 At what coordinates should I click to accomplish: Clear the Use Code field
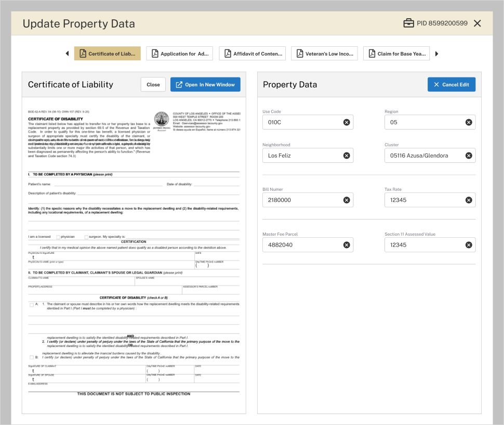point(347,122)
